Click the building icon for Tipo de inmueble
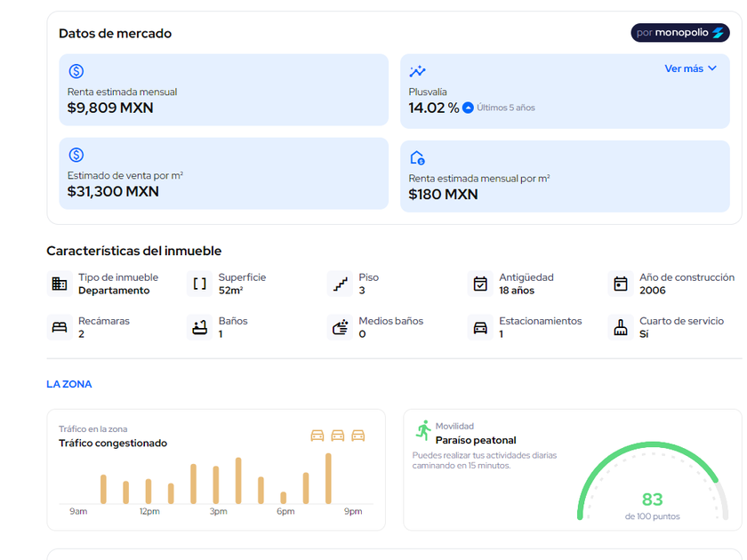The image size is (747, 560). [60, 284]
